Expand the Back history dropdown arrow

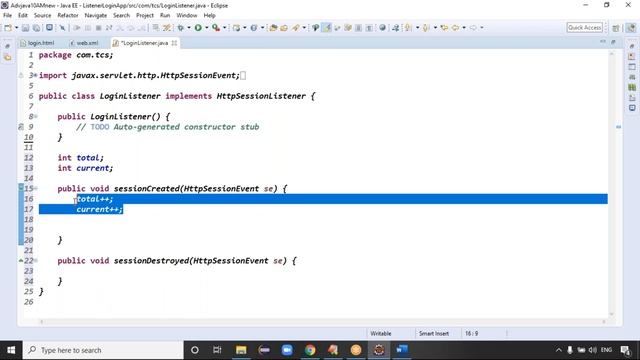click(x=464, y=28)
